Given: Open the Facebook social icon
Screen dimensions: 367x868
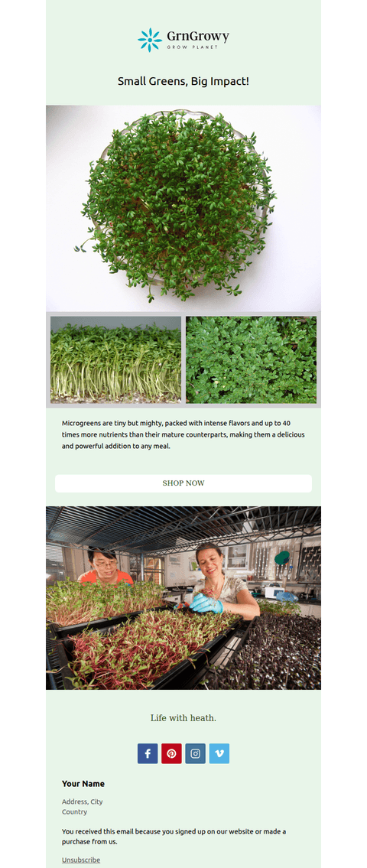Looking at the screenshot, I should 148,753.
